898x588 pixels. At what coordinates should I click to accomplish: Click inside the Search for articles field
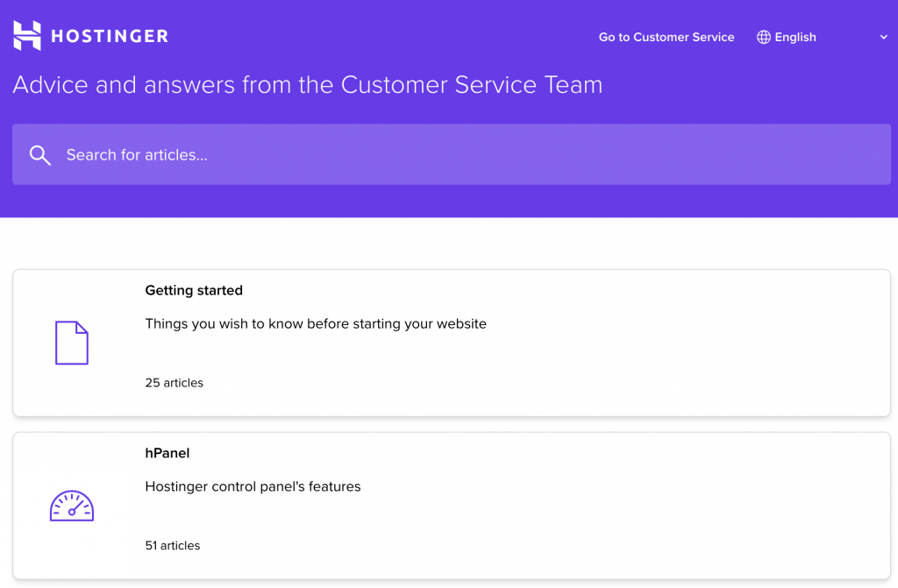tap(263, 154)
